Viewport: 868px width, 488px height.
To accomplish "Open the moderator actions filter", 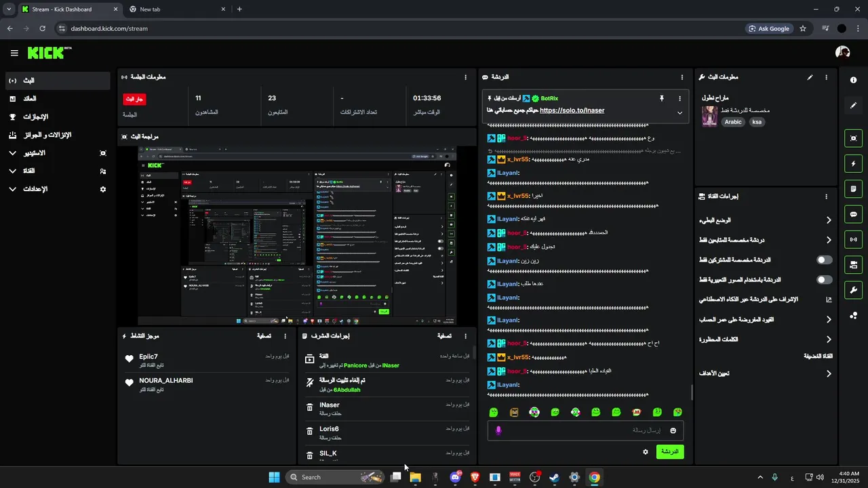I will click(444, 335).
